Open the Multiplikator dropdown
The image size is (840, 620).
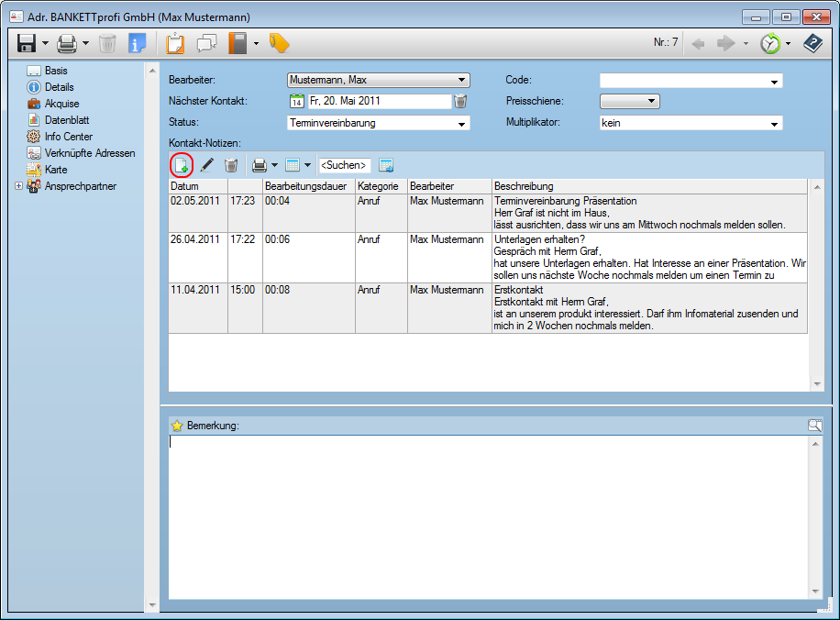point(775,123)
